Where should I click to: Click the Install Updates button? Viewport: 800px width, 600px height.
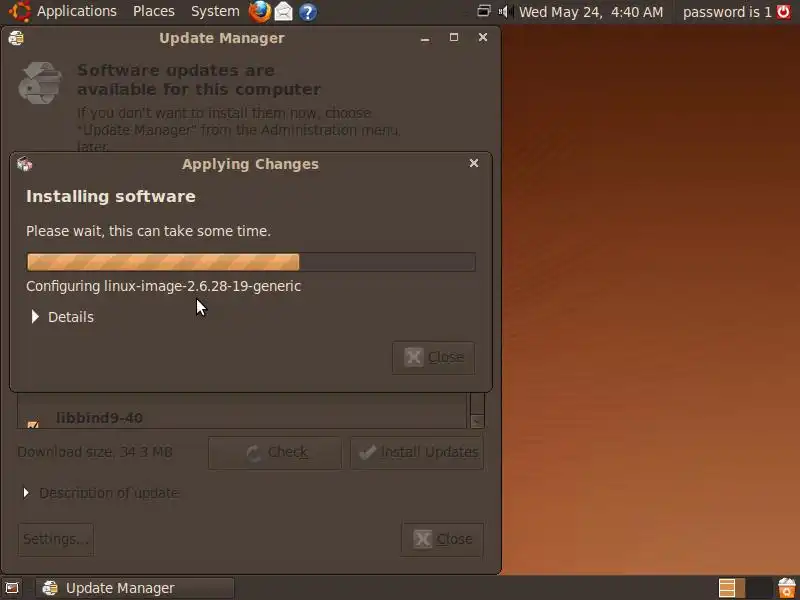[x=417, y=453]
